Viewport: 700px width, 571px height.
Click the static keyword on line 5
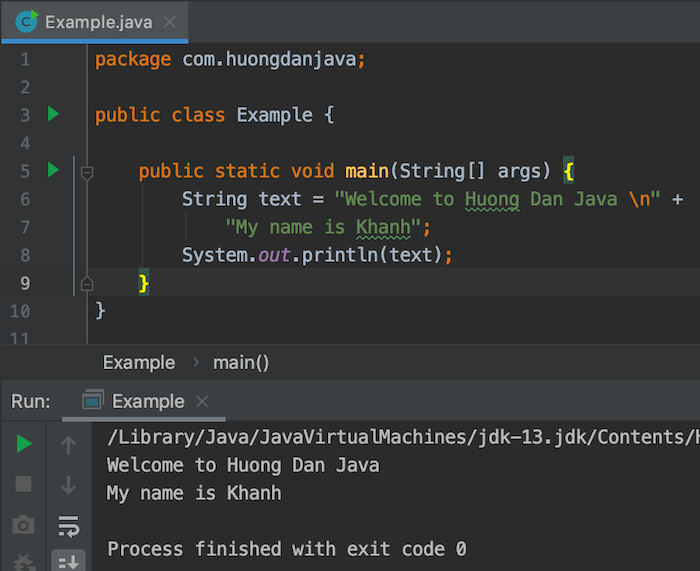(247, 171)
